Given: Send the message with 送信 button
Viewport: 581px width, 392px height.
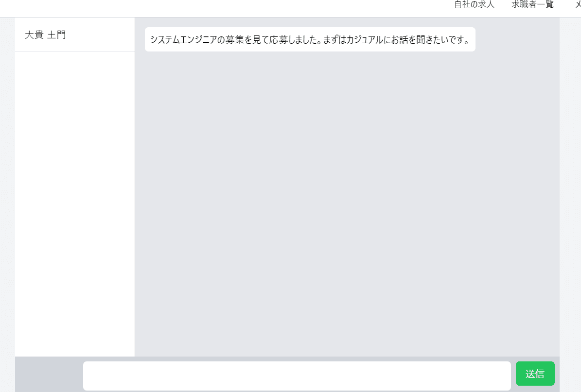Looking at the screenshot, I should 535,374.
